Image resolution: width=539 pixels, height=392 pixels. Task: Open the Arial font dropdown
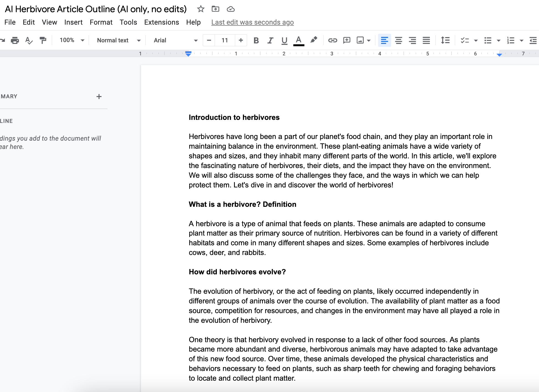(176, 40)
